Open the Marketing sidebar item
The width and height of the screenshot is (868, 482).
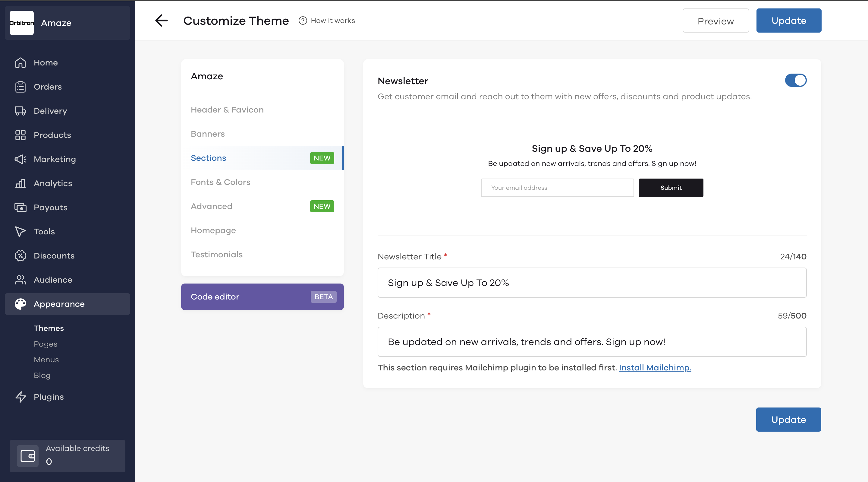pyautogui.click(x=68, y=159)
